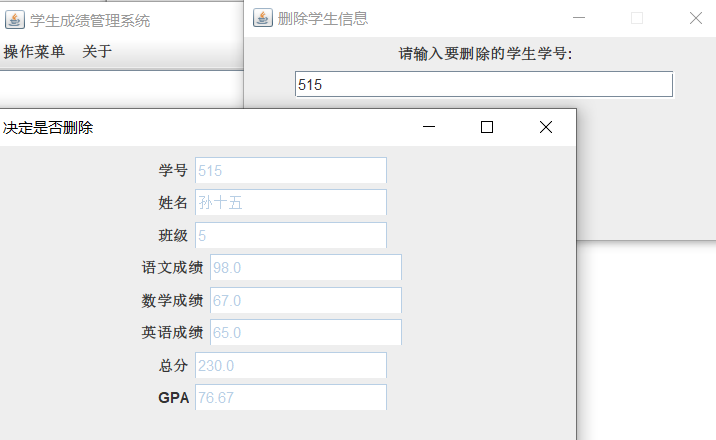Click the 语文成绩 label
The image size is (716, 440).
[172, 267]
